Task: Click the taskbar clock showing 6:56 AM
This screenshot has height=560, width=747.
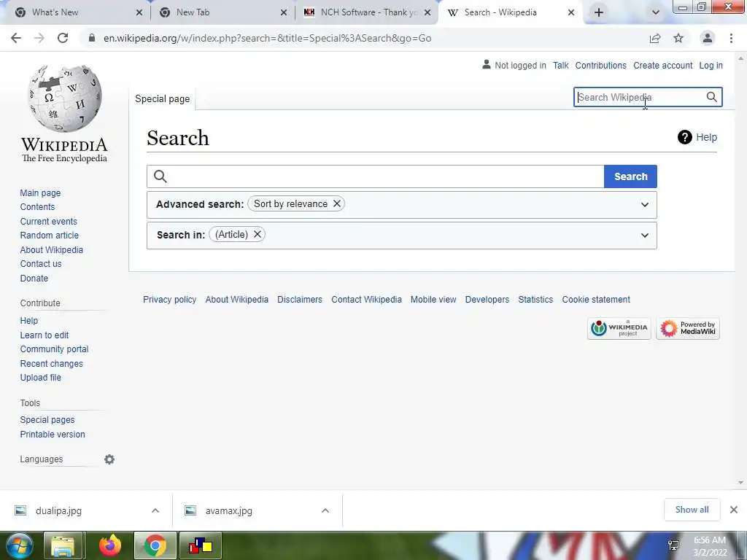Action: [709, 545]
